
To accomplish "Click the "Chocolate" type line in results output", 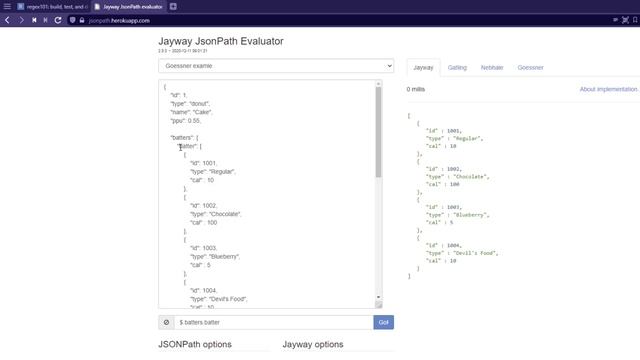I will pos(458,176).
